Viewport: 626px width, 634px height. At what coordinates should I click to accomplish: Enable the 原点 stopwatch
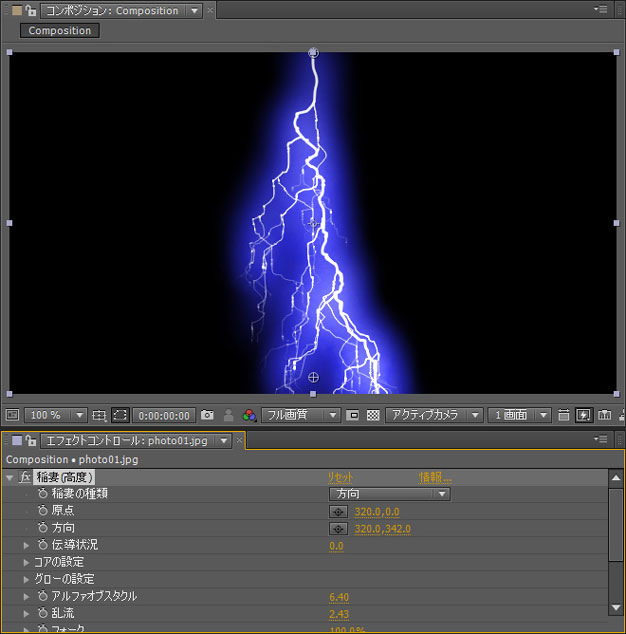coord(42,510)
